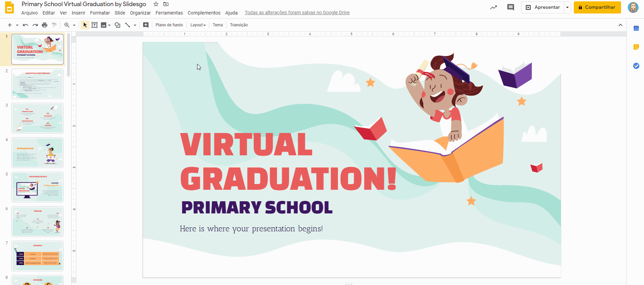The image size is (644, 285).
Task: Select slide 5 Livestream Details thumbnail
Action: [37, 187]
